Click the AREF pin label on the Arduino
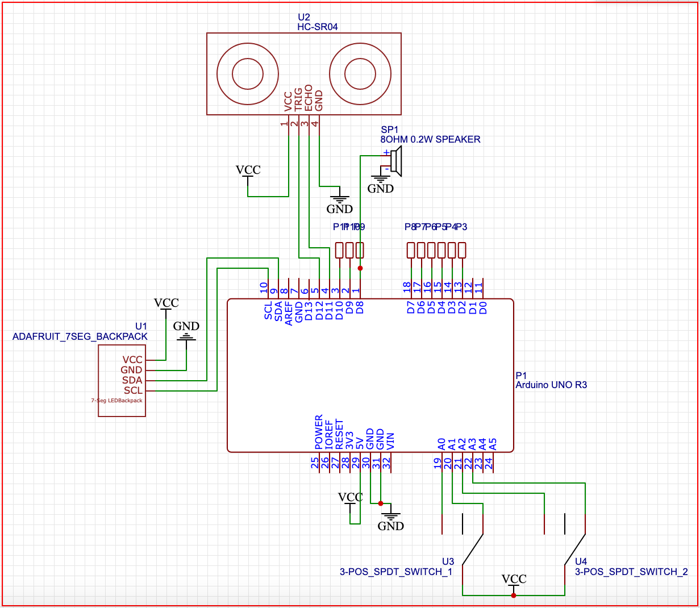Image resolution: width=700 pixels, height=608 pixels. click(289, 313)
